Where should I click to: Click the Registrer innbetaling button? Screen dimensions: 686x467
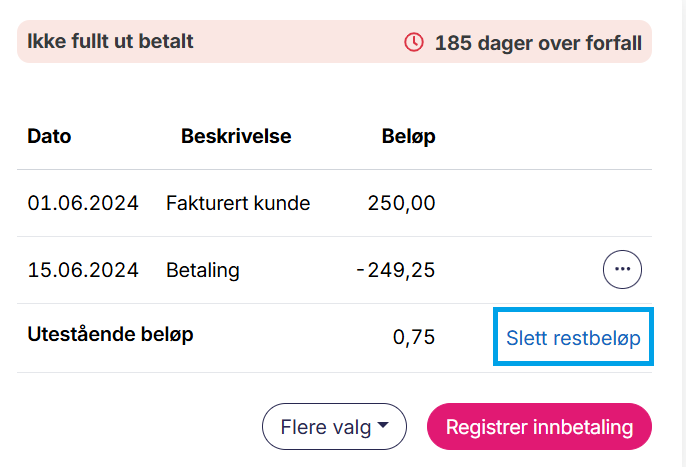coord(539,427)
